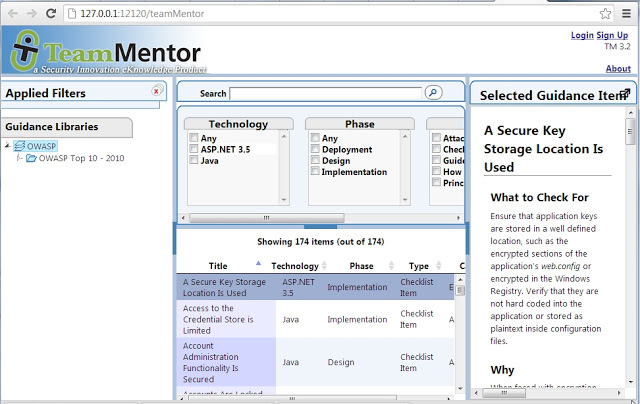Go back using browser back arrow

coord(10,13)
